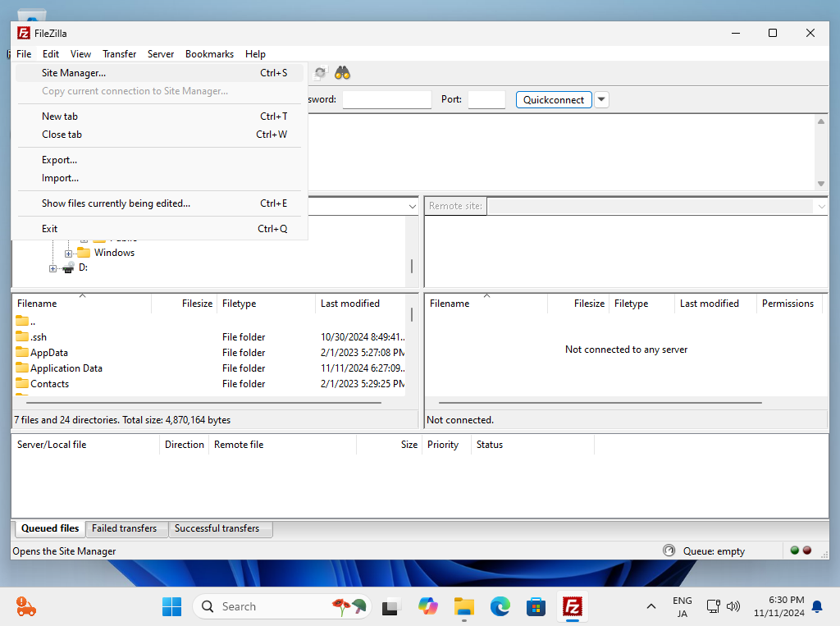Open File Explorer from the taskbar
Viewport: 840px width, 626px height.
(464, 606)
